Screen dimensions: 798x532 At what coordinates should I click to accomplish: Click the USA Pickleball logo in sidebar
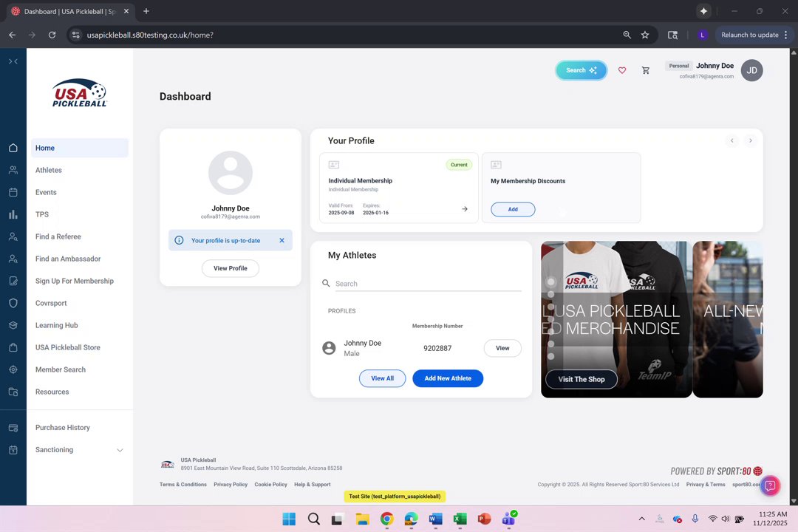click(x=80, y=92)
